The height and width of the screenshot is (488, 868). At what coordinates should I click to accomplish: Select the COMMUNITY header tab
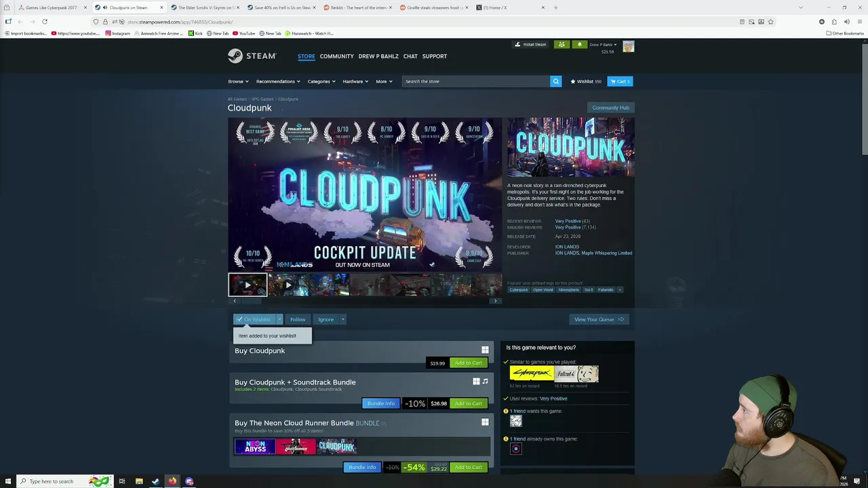(337, 56)
